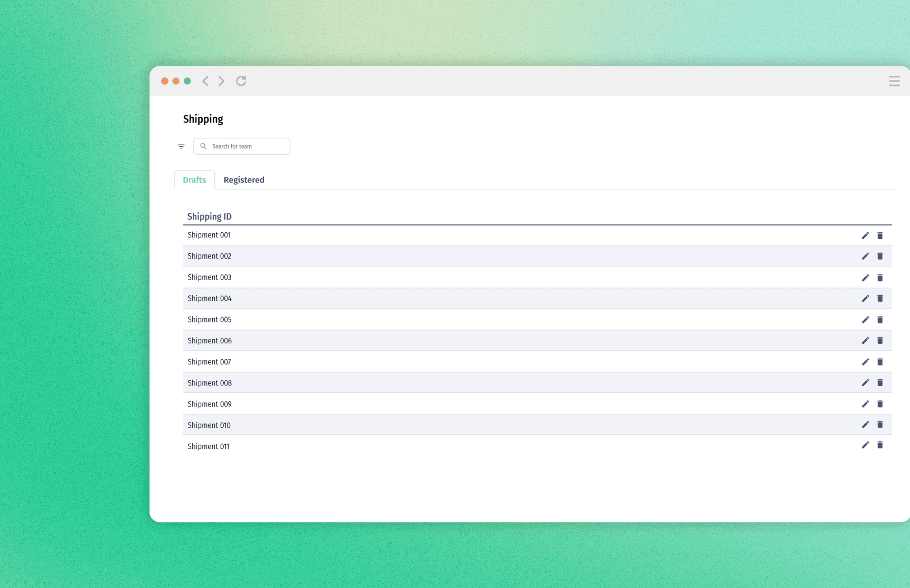Delete Shipment 006 with trash icon
Viewport: 910px width, 588px height.
click(x=880, y=340)
